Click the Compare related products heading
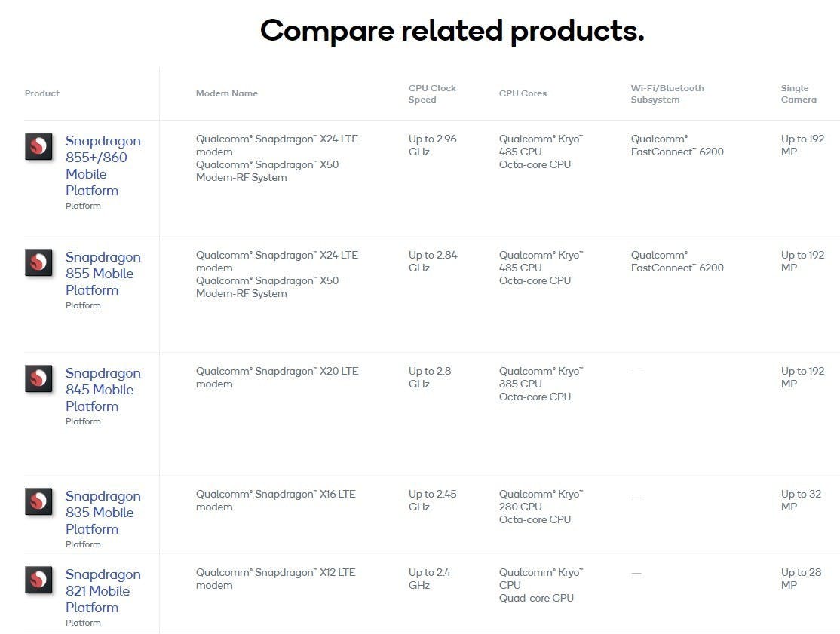Viewport: 840px width, 634px height. tap(452, 31)
